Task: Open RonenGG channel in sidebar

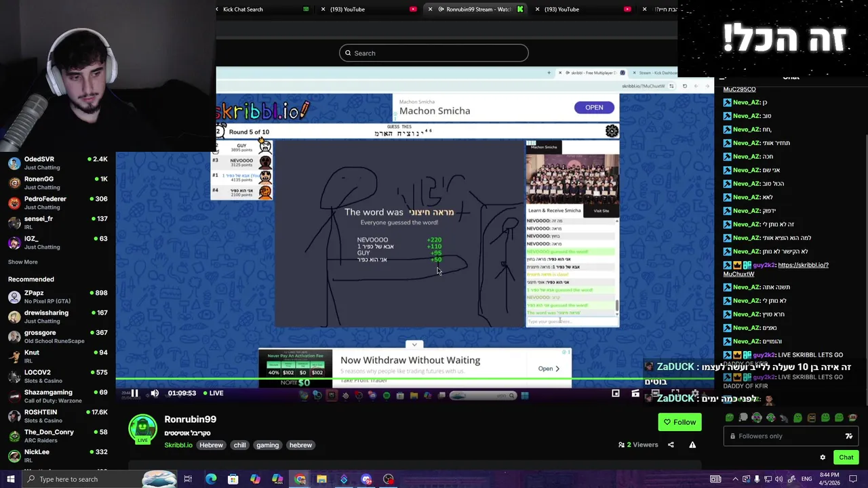Action: (58, 183)
